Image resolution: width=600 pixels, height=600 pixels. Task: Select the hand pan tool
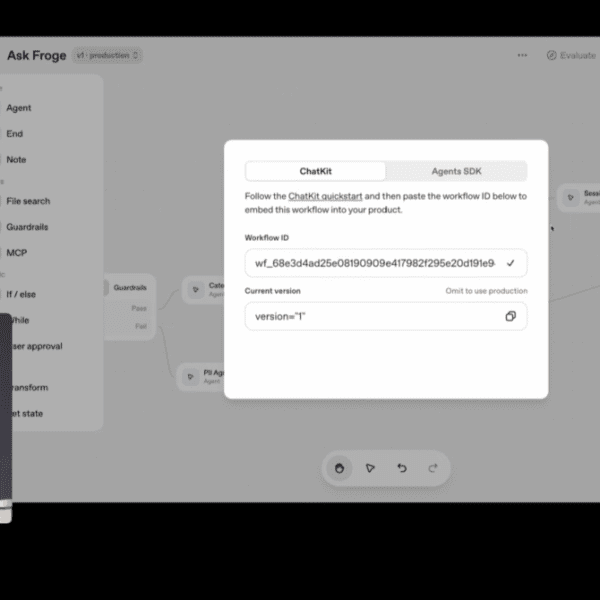pyautogui.click(x=340, y=467)
